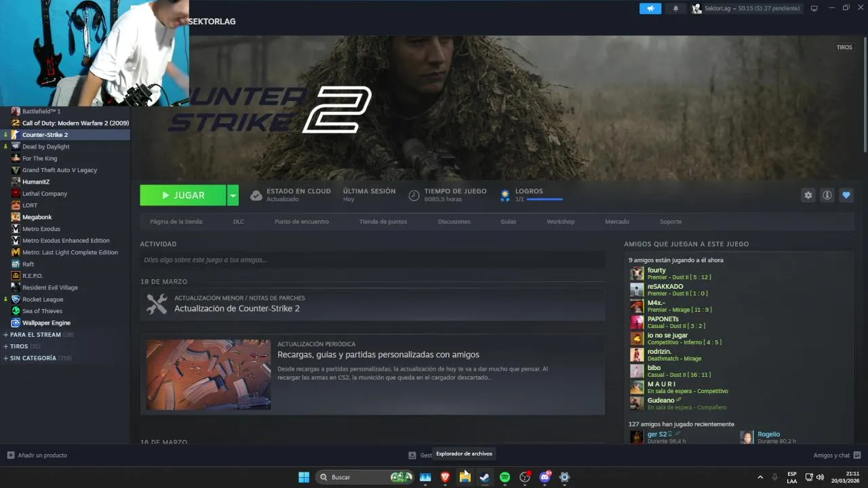The width and height of the screenshot is (868, 488).
Task: Open game settings gear icon
Action: pos(808,195)
